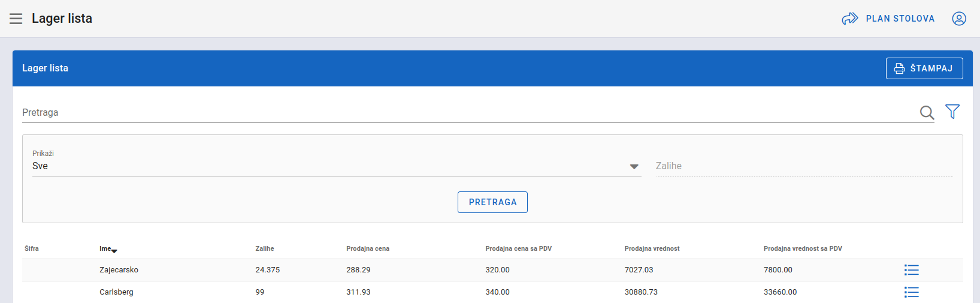Click stock value 99
The width and height of the screenshot is (980, 303).
260,292
